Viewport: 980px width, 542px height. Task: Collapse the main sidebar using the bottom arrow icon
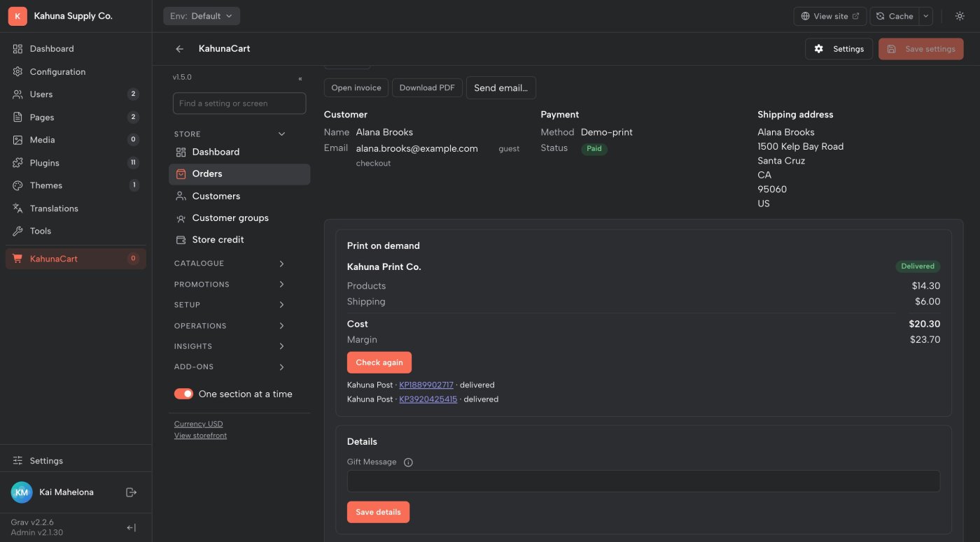click(x=131, y=527)
